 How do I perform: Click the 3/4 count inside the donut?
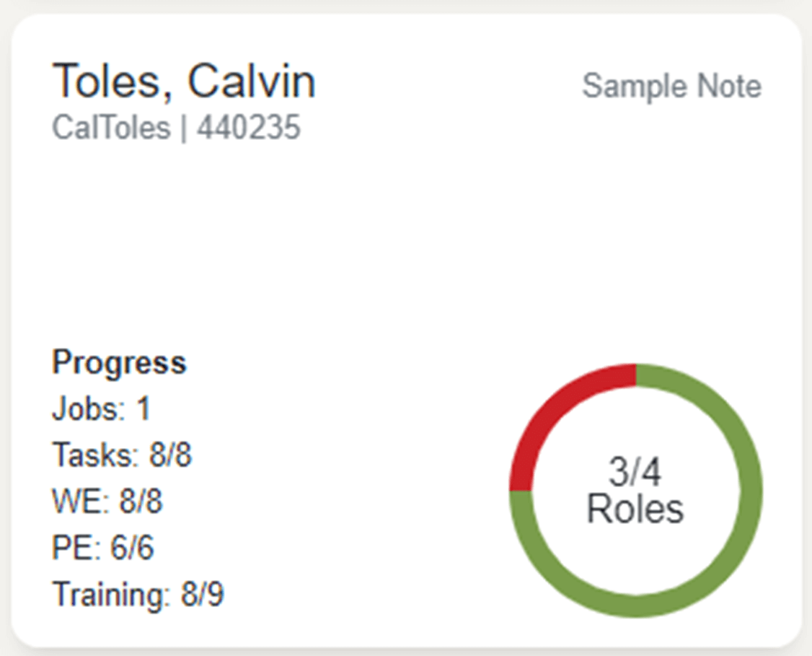(x=635, y=473)
